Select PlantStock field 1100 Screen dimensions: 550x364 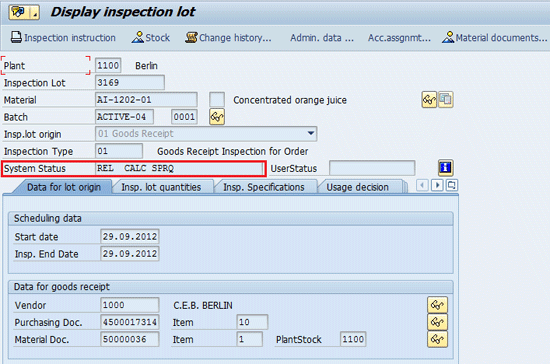click(353, 339)
